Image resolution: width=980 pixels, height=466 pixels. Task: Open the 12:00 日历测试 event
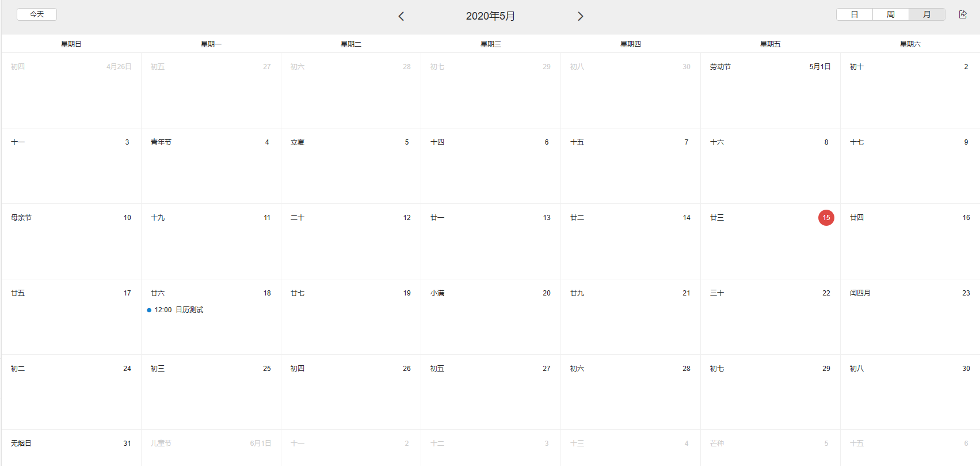pos(179,310)
